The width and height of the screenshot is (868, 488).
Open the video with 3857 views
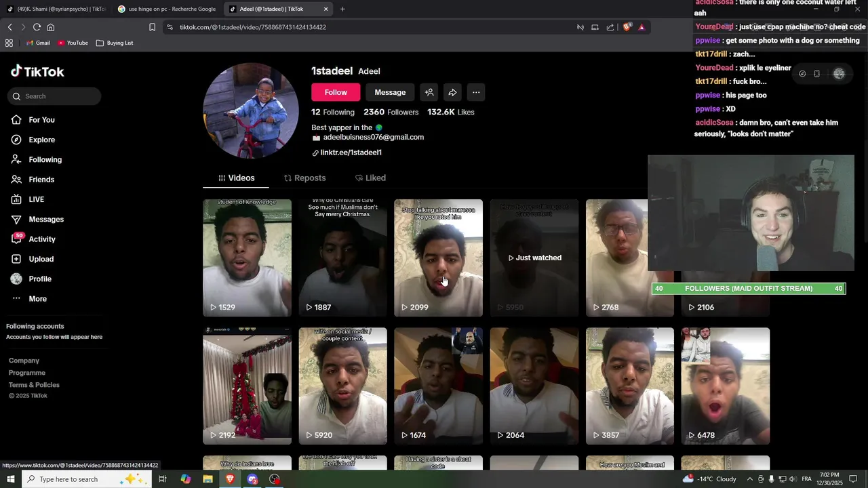tap(630, 386)
